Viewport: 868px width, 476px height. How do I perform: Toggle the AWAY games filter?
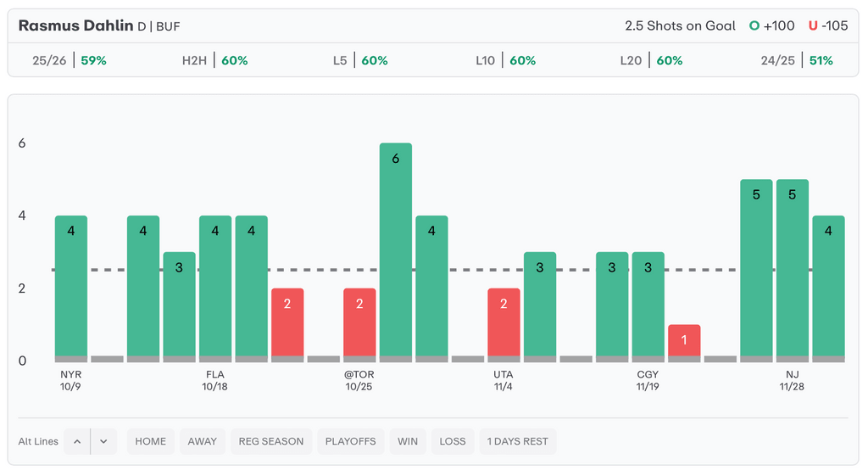tap(203, 441)
